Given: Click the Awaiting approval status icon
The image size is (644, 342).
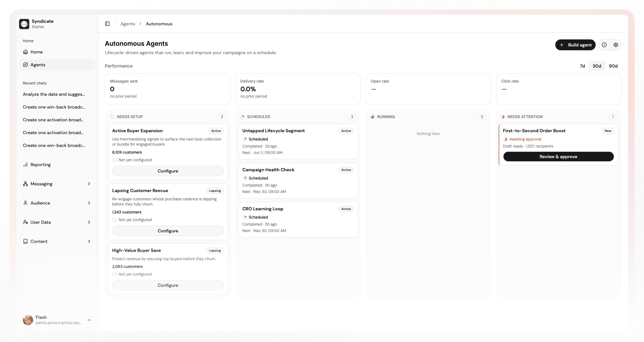Looking at the screenshot, I should pos(505,139).
